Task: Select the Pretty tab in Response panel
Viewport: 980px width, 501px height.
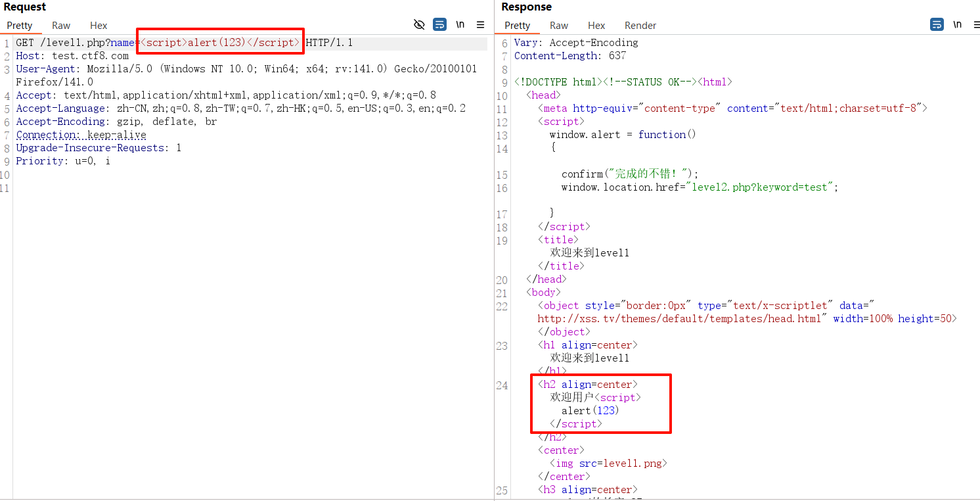Action: coord(517,26)
